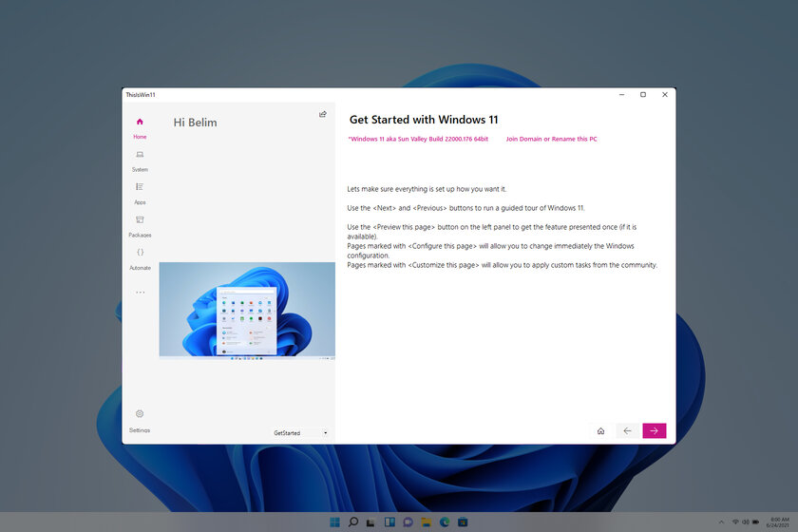
Task: Open the Packages section in sidebar
Action: click(140, 225)
